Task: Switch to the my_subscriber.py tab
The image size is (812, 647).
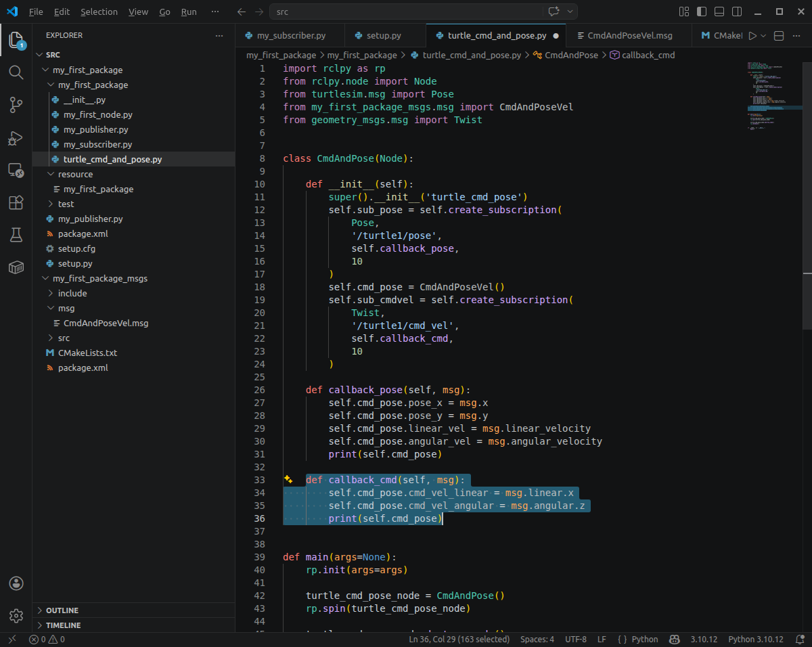Action: (x=290, y=35)
